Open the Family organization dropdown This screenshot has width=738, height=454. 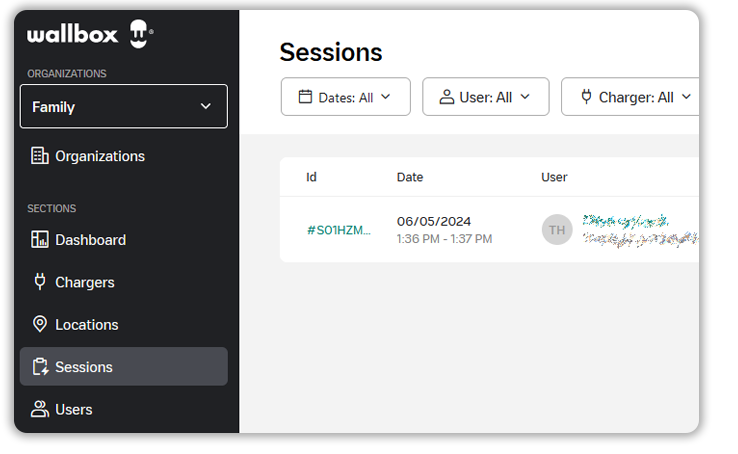[123, 106]
